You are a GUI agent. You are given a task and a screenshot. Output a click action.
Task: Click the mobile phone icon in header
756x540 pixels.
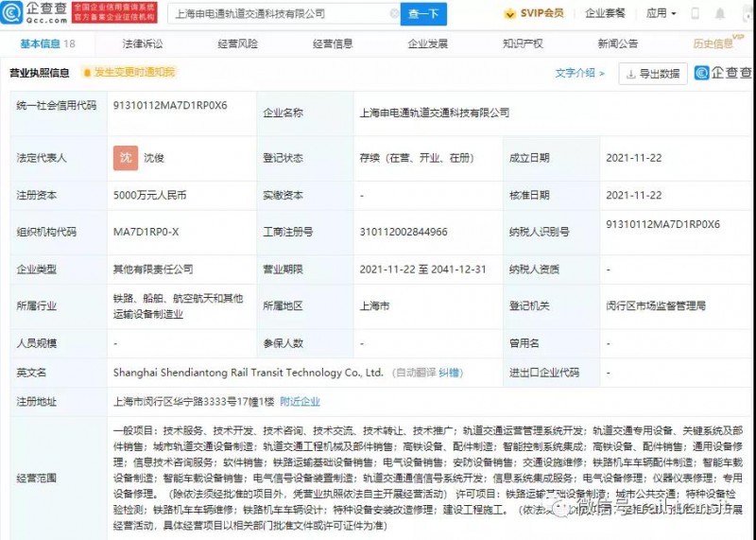pos(696,14)
